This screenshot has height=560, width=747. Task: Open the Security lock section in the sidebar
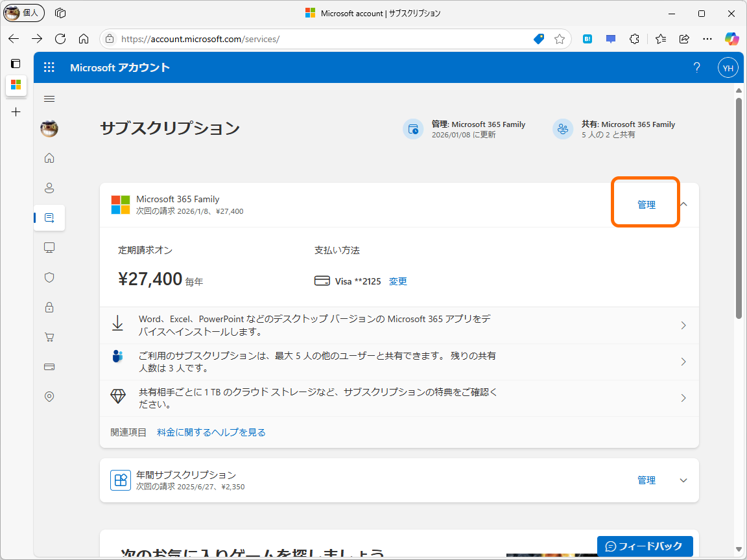pos(49,307)
